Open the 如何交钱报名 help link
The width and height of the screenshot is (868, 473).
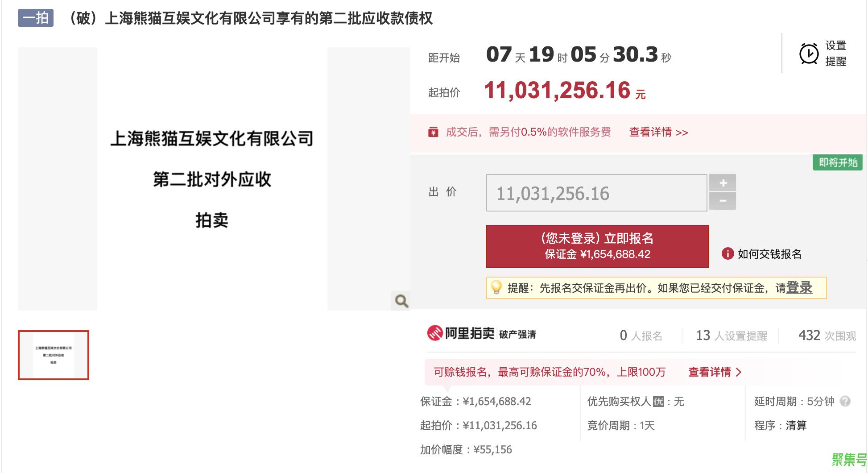click(x=769, y=254)
